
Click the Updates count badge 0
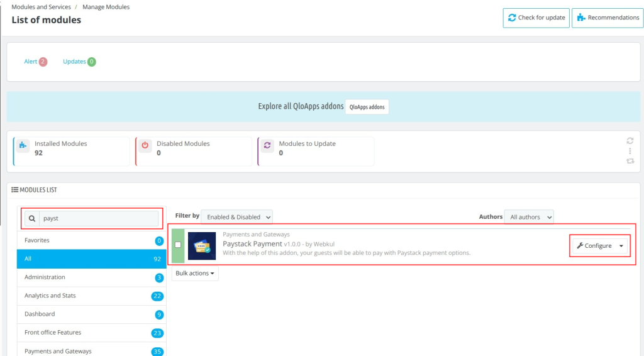[92, 62]
